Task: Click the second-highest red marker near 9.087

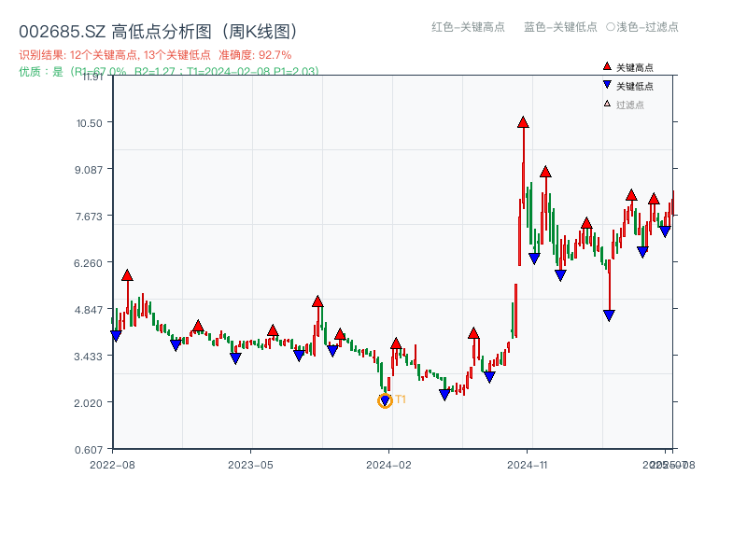Action: (x=545, y=172)
